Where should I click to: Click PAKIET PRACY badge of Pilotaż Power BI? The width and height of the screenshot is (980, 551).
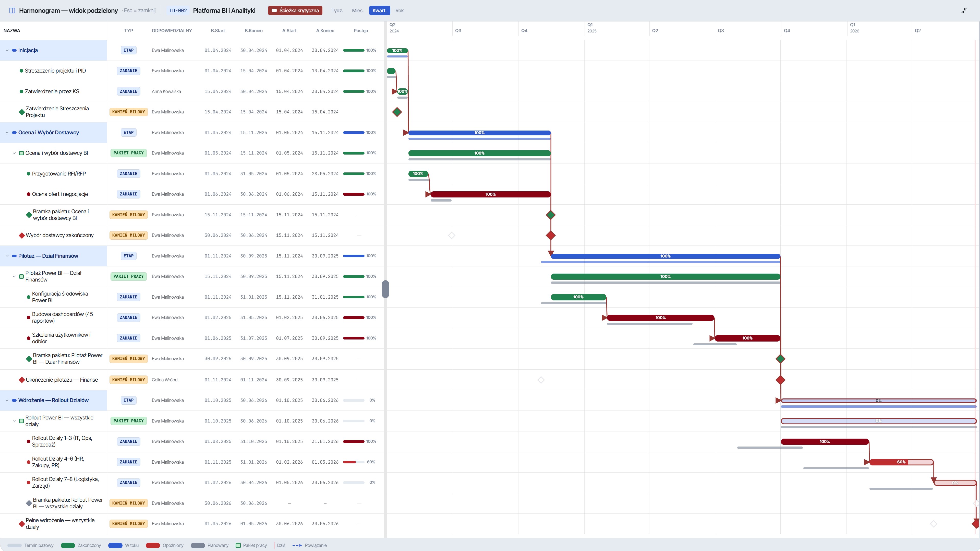click(x=129, y=276)
